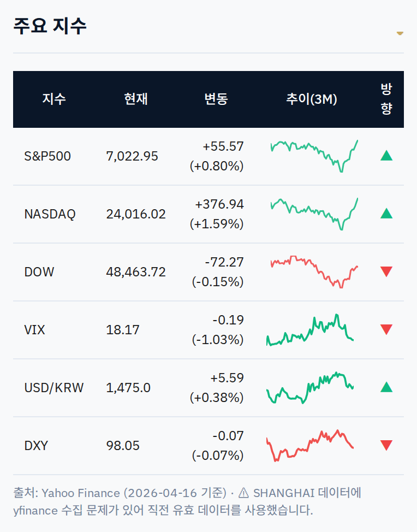Select the 현재 column header
The width and height of the screenshot is (417, 532).
click(136, 99)
